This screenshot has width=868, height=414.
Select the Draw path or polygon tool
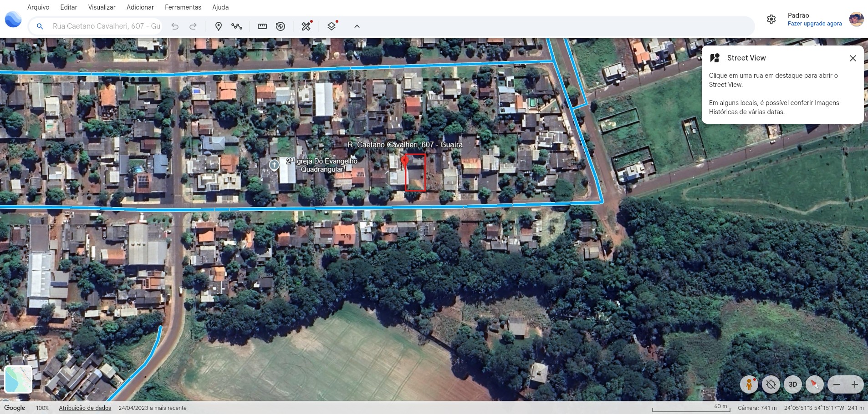(x=237, y=26)
